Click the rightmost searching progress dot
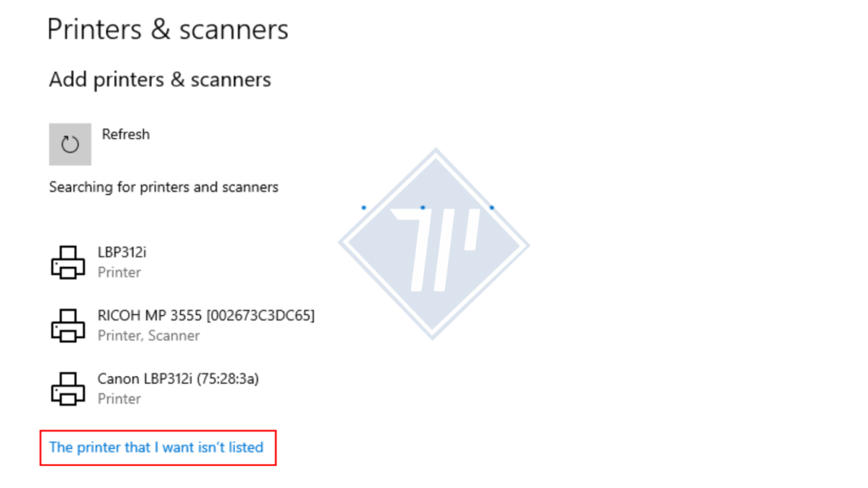Image resolution: width=868 pixels, height=488 pixels. (492, 208)
